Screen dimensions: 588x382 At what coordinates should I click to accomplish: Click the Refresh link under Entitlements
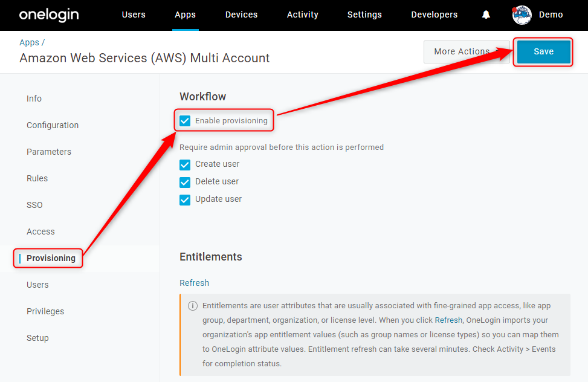click(194, 283)
